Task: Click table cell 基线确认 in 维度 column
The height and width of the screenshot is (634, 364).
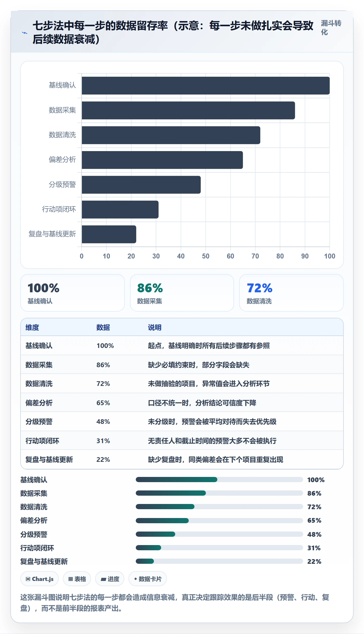Action: [39, 346]
